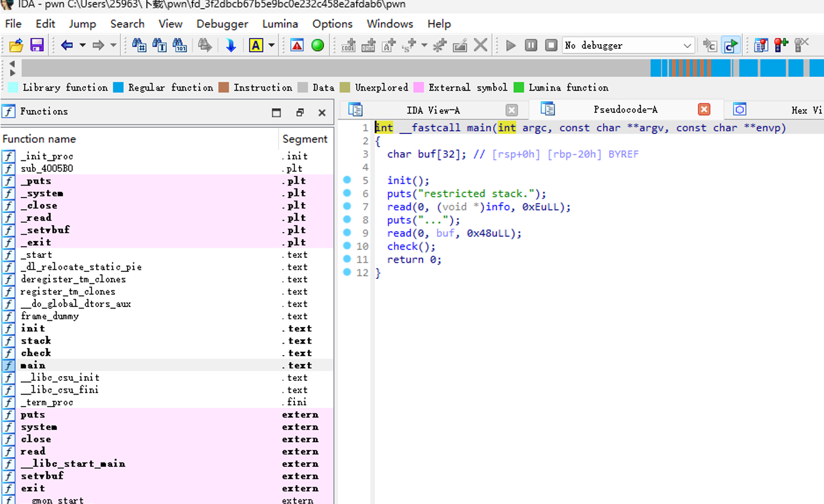Jump forward with the gray right arrow
The height and width of the screenshot is (504, 824).
point(98,45)
